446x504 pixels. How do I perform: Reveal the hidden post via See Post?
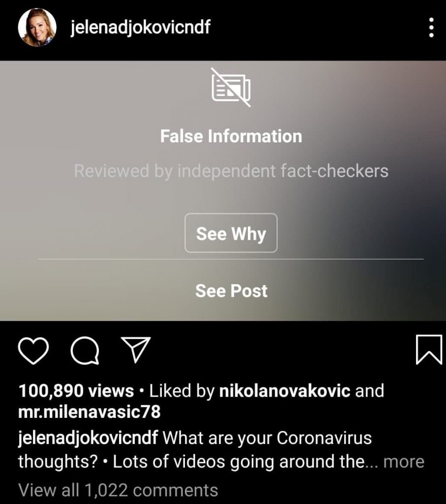[231, 290]
